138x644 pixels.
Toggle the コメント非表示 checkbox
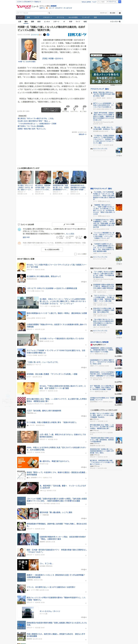[75, 254]
